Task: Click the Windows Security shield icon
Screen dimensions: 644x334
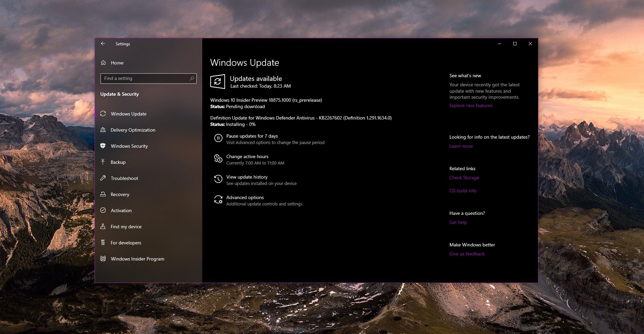Action: coord(103,146)
